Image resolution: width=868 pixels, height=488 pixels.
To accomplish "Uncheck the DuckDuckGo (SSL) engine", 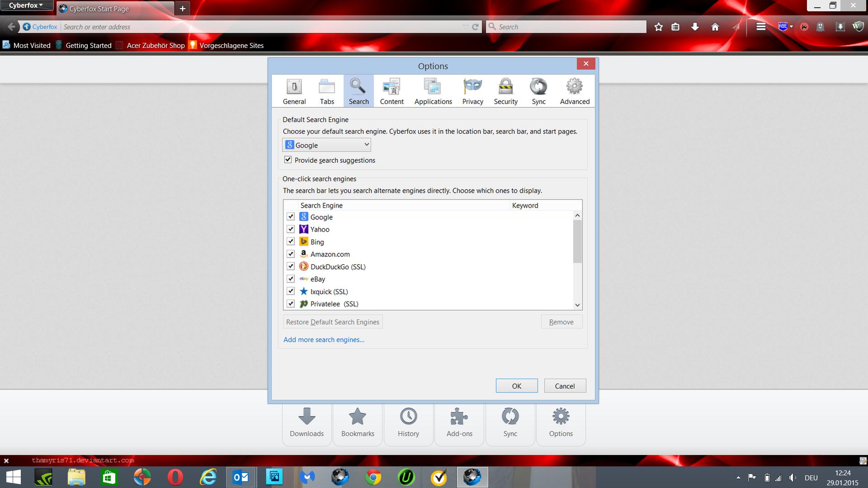I will 290,266.
